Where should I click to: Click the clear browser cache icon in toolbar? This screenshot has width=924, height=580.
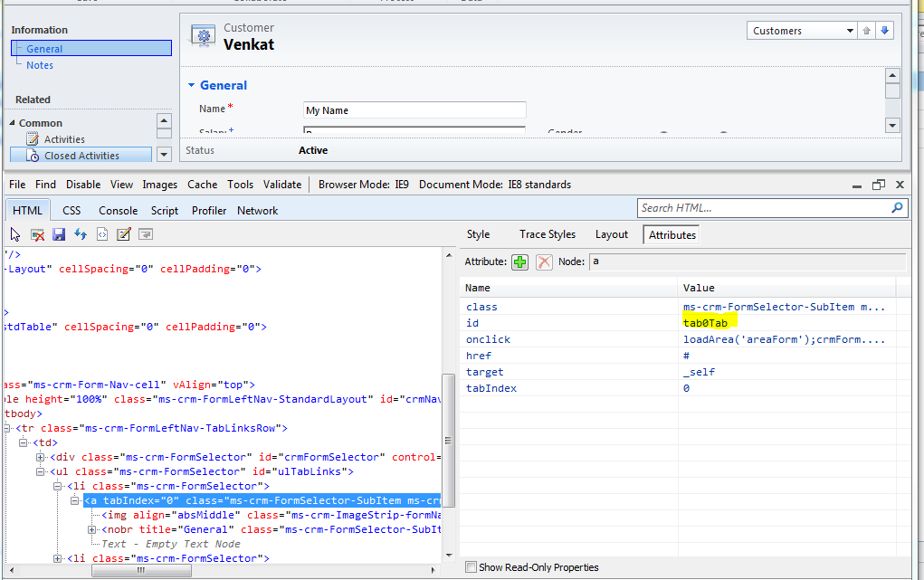pyautogui.click(x=38, y=234)
